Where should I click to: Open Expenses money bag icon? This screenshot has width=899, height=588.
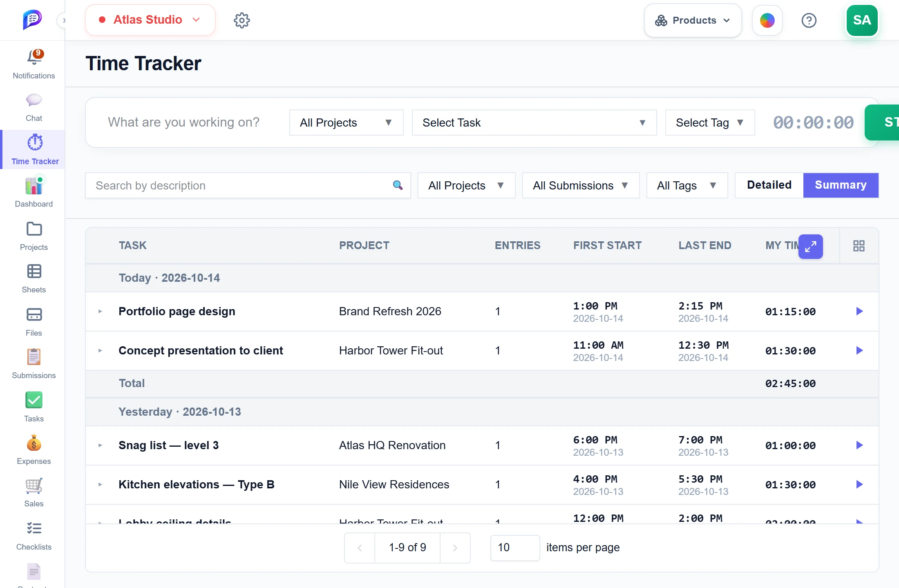point(34,443)
